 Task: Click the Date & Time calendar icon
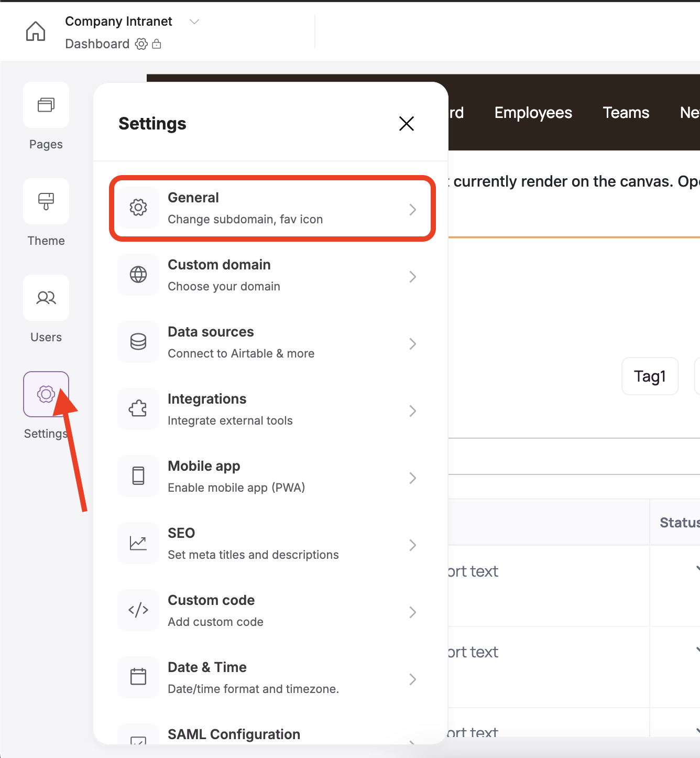tap(138, 677)
